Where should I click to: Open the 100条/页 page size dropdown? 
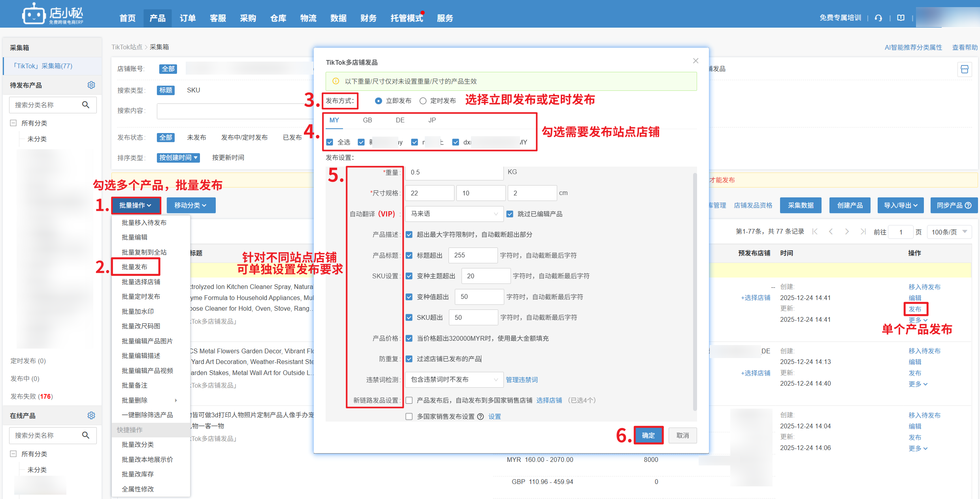click(949, 232)
